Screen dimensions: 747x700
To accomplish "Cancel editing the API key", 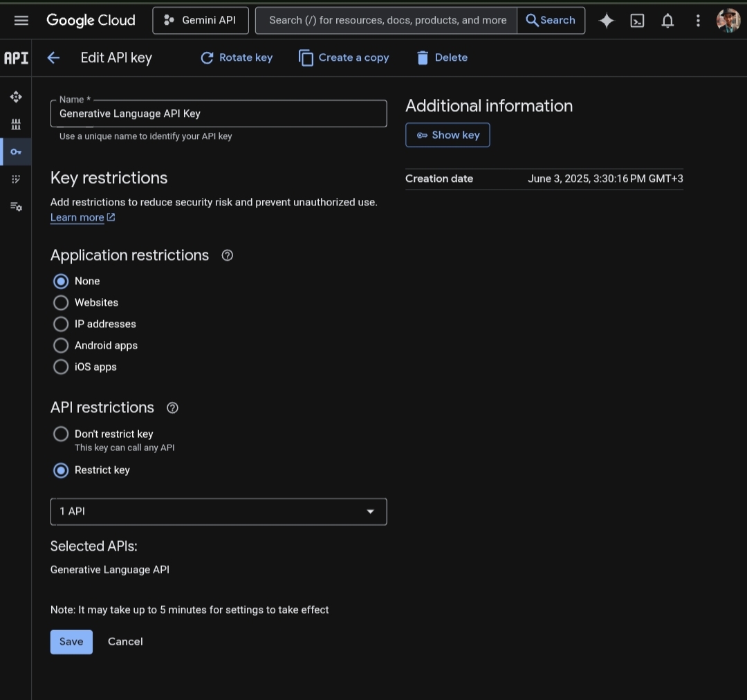I will 125,642.
